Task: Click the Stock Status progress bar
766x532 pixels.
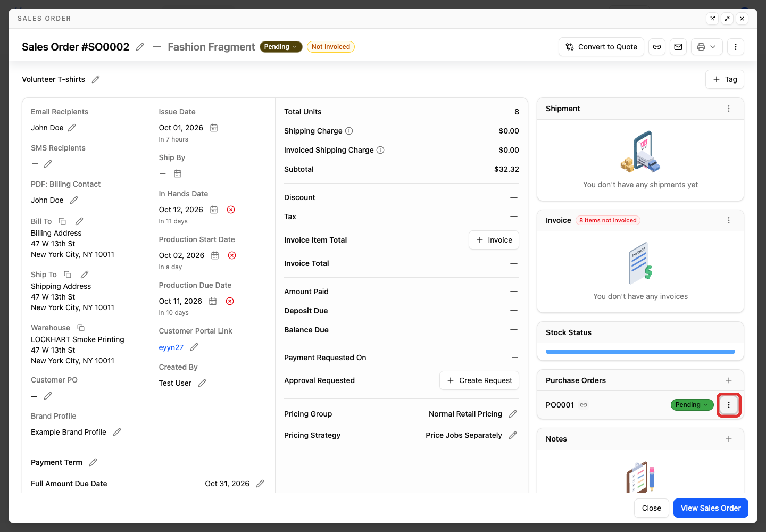Action: pos(640,352)
